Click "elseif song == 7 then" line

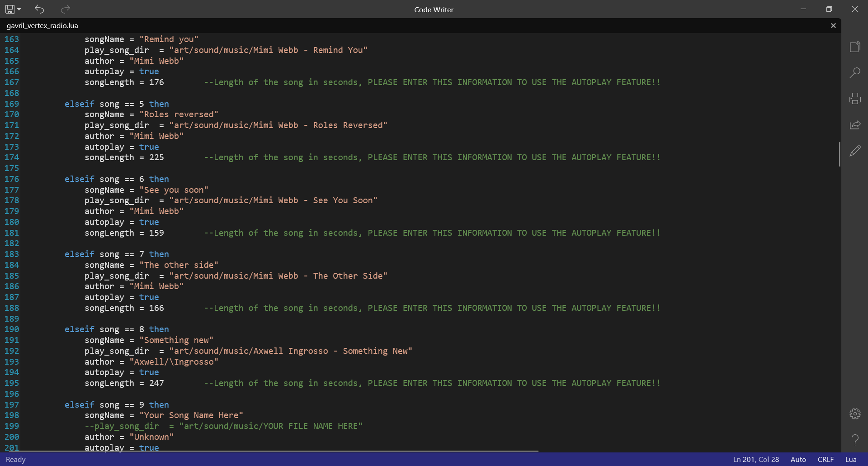pos(117,254)
